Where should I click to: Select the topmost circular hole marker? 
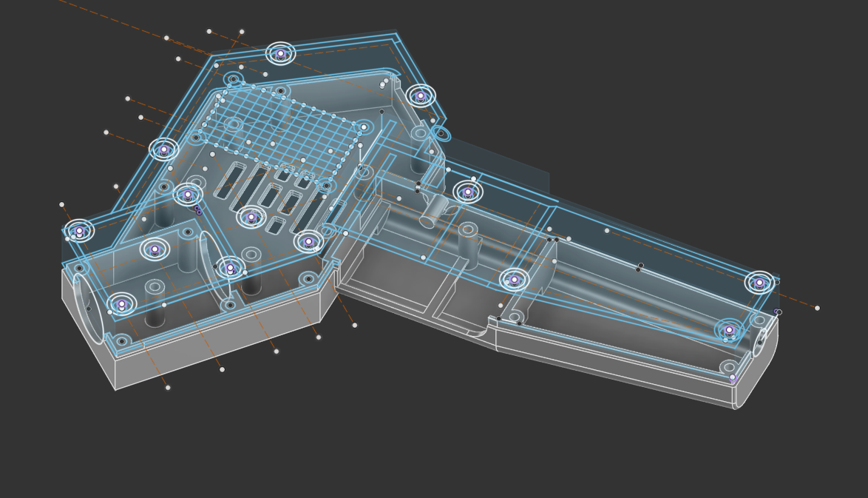coord(280,53)
